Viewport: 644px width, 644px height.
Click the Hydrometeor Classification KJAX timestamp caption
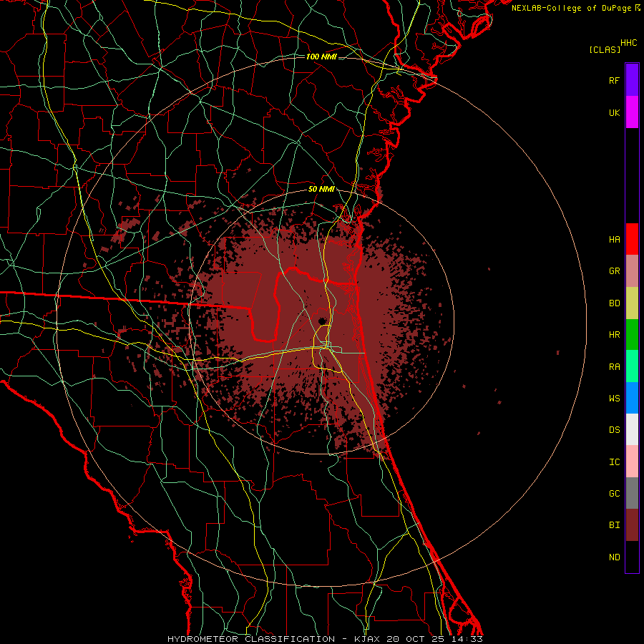[325, 639]
